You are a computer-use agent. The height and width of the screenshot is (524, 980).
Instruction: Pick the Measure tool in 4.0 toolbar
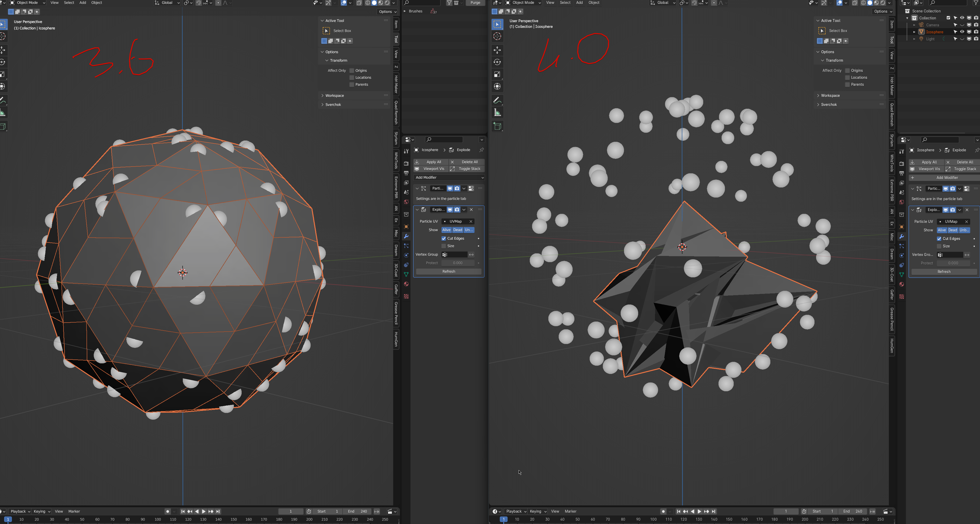(x=497, y=113)
